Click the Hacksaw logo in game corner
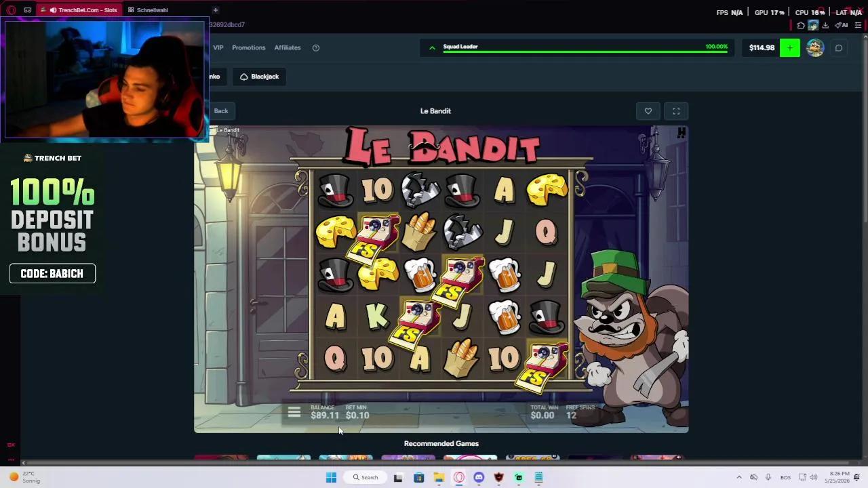 click(x=681, y=133)
